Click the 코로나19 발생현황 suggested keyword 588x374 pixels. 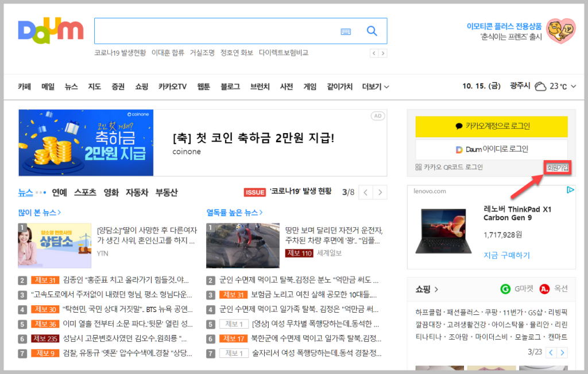click(120, 53)
